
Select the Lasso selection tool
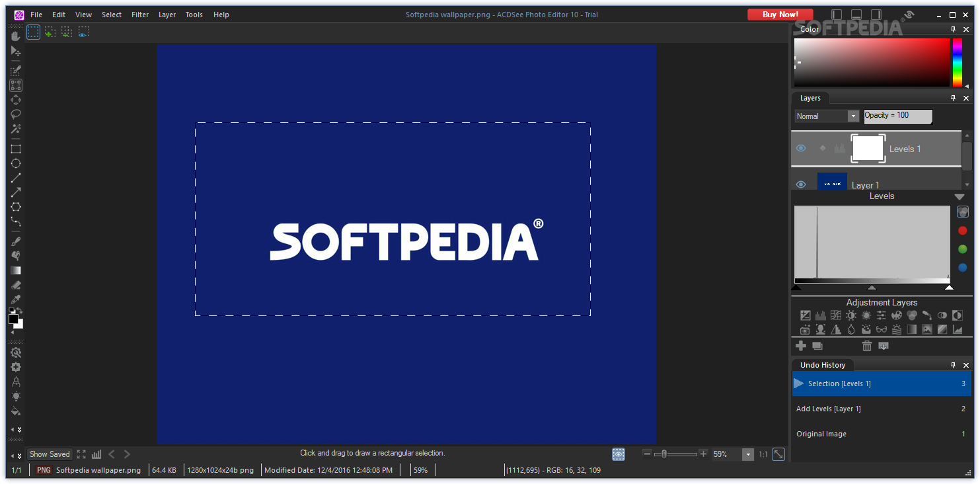[16, 114]
